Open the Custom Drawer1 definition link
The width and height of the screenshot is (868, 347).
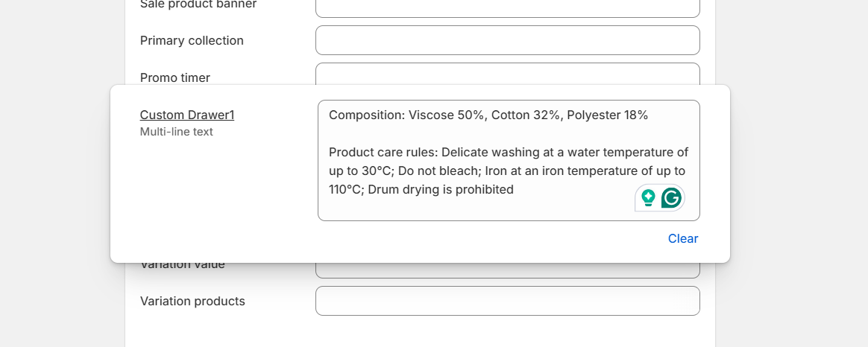pos(187,115)
